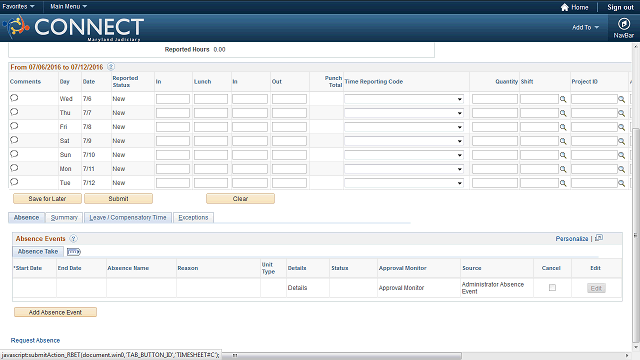Open Time Reporting Code dropdown for Thu 7/7
The image size is (640, 360).
pyautogui.click(x=403, y=113)
